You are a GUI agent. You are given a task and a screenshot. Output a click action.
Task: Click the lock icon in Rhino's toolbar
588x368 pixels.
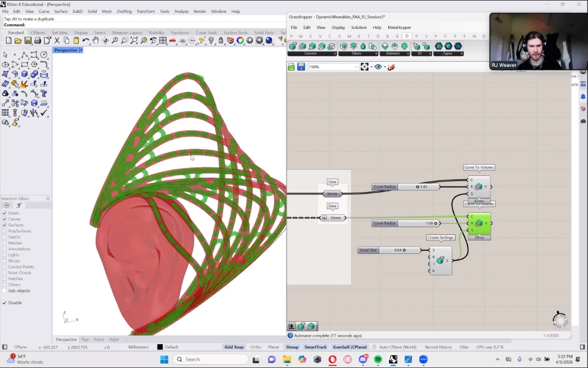click(221, 41)
